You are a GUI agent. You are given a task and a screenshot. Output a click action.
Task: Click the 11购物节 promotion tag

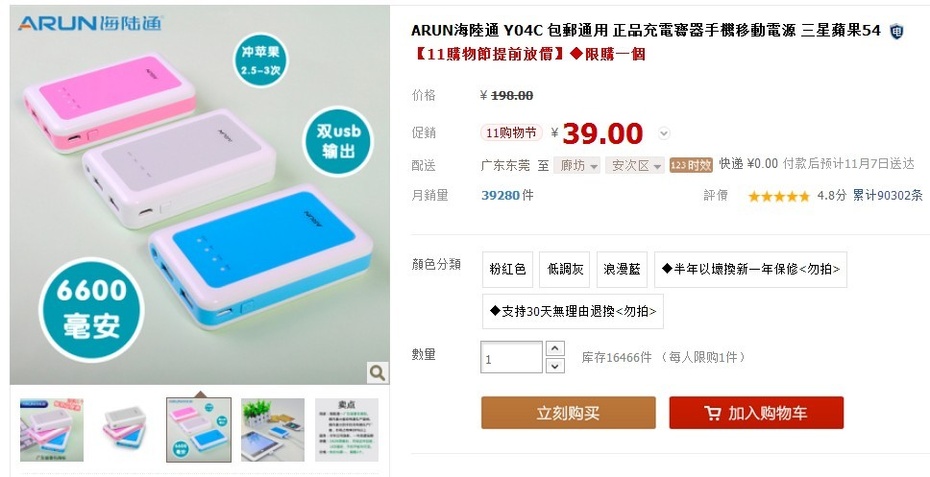[x=511, y=133]
